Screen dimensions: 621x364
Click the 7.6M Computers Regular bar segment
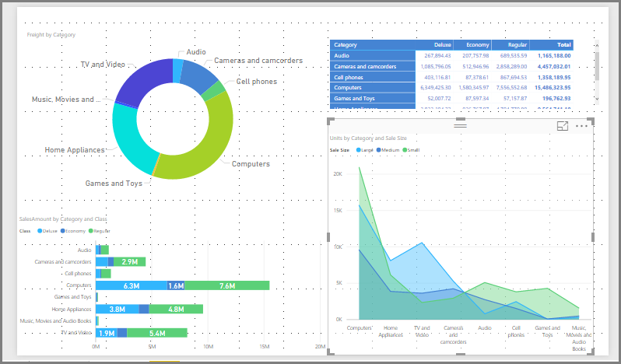click(x=227, y=285)
